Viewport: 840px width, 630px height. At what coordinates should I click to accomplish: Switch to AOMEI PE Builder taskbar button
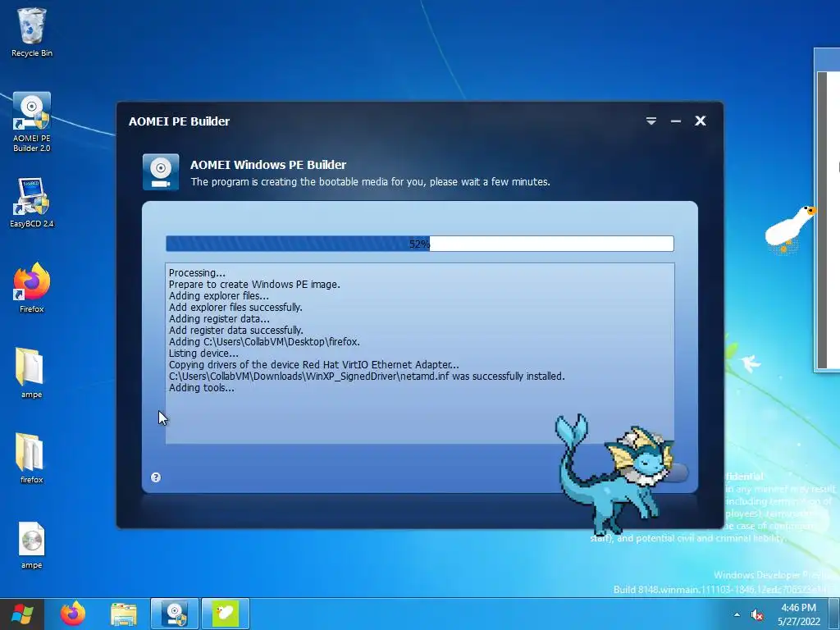point(176,614)
